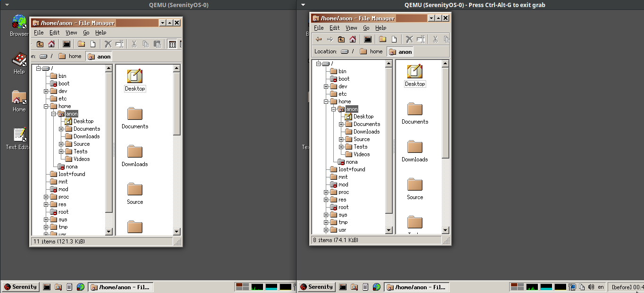Screen dimensions: 644x293
Task: Click the Delete (X) toolbar icon
Action: click(409, 39)
